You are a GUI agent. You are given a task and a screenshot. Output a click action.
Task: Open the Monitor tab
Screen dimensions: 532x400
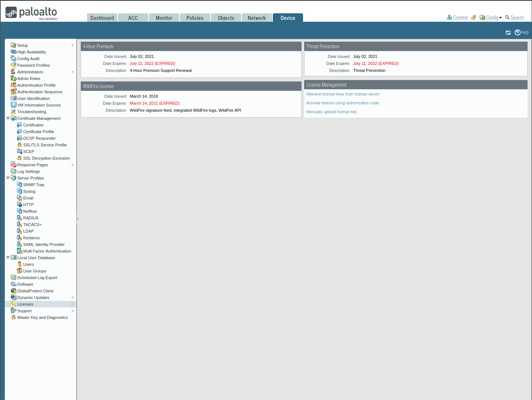tap(164, 18)
